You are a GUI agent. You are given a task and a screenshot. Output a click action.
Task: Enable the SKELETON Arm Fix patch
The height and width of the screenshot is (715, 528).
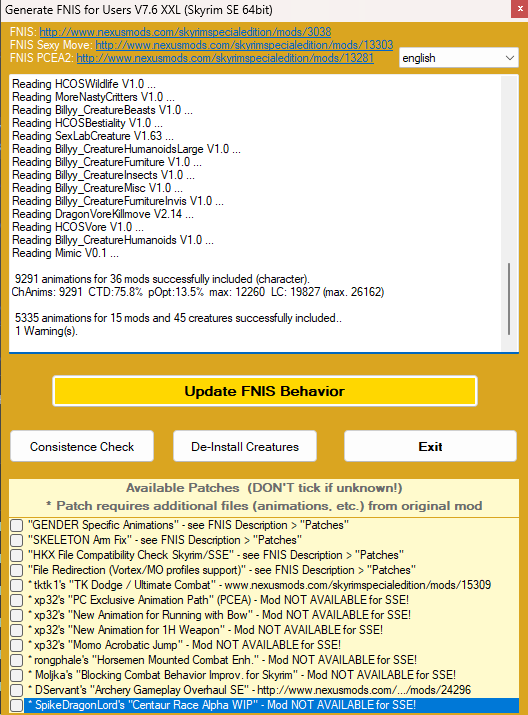click(17, 540)
